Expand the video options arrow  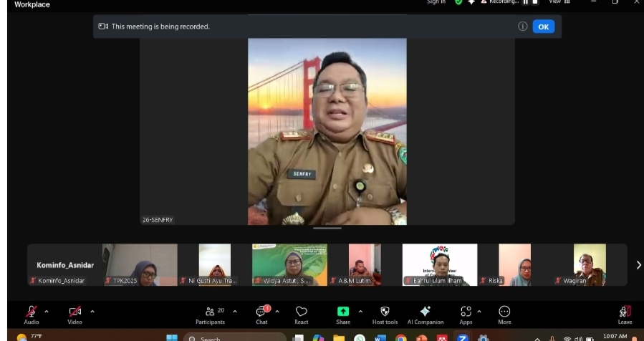pyautogui.click(x=92, y=311)
